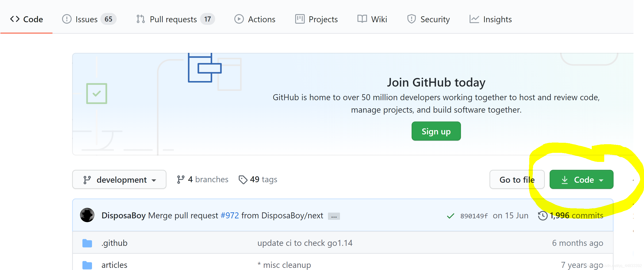Click the Issues count badge 65
Viewport: 644px width, 270px height.
109,19
